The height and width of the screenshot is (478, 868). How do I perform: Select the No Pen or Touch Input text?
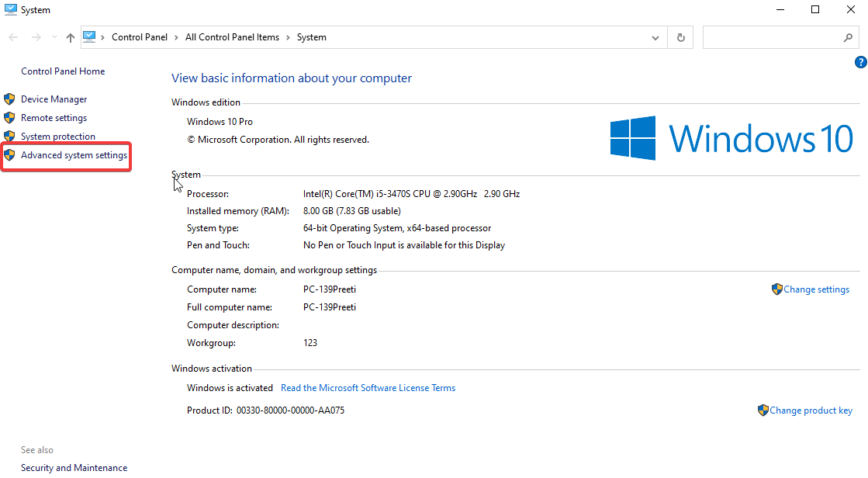[404, 245]
